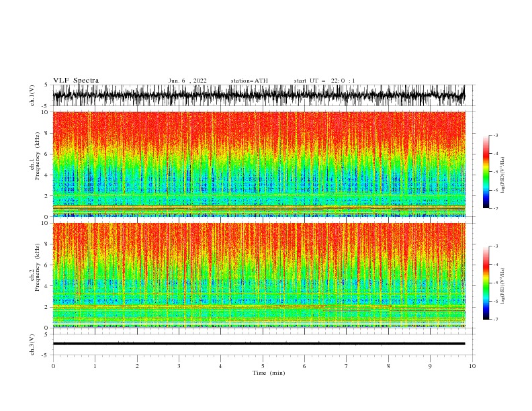Click the ch.1 PSD color scale bar
532x411 pixels.
[x=486, y=172]
